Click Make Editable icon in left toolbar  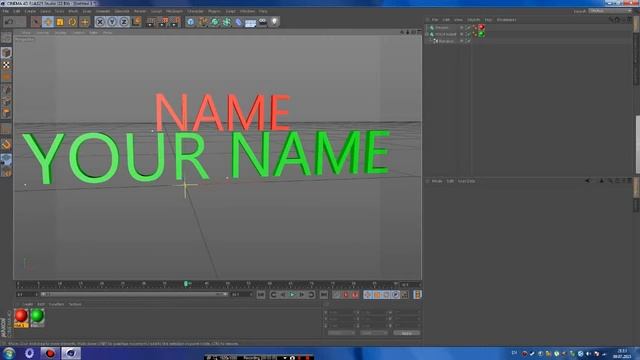(x=6, y=38)
